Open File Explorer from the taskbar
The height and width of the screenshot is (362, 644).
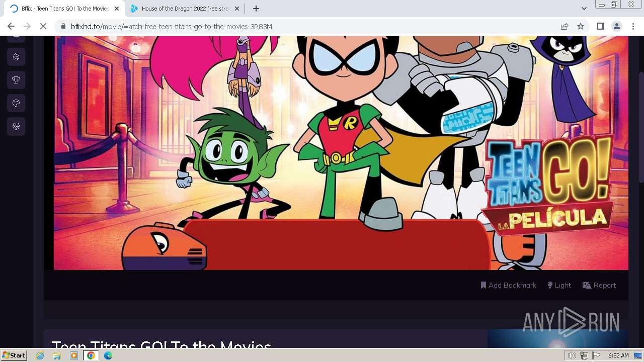pyautogui.click(x=57, y=355)
